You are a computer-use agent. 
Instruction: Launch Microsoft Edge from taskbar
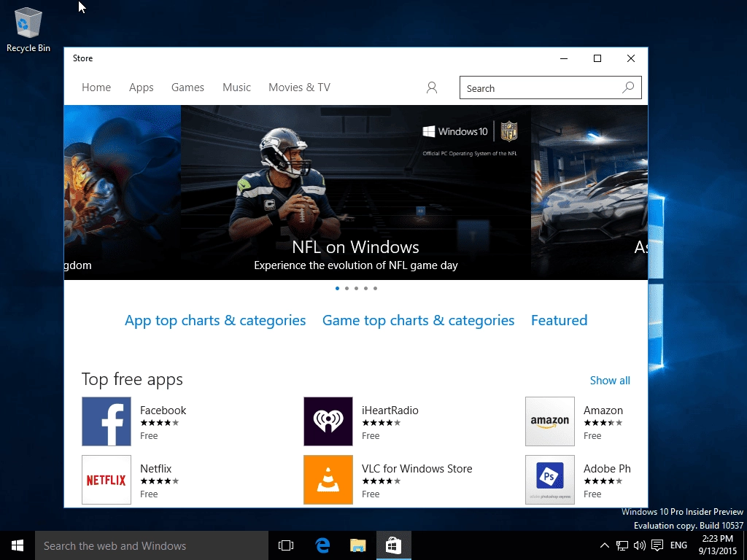pos(322,545)
